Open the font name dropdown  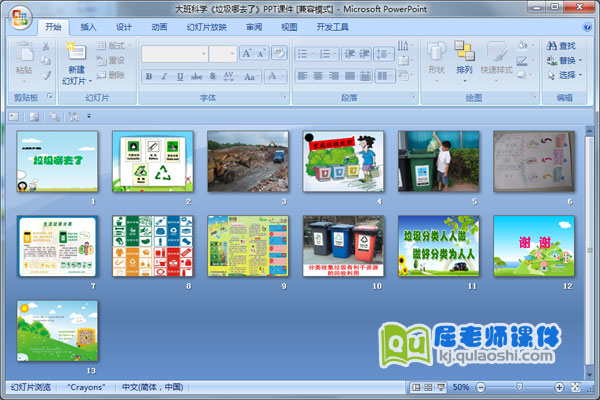(x=204, y=54)
